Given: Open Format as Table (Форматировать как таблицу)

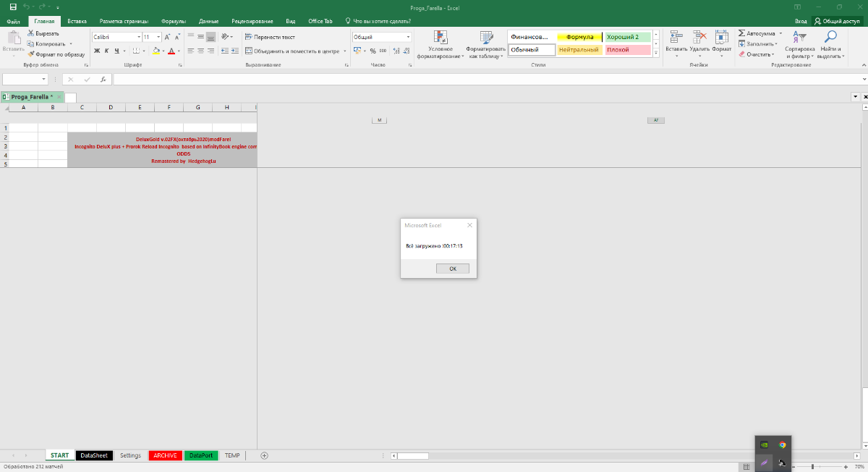Looking at the screenshot, I should tap(486, 45).
